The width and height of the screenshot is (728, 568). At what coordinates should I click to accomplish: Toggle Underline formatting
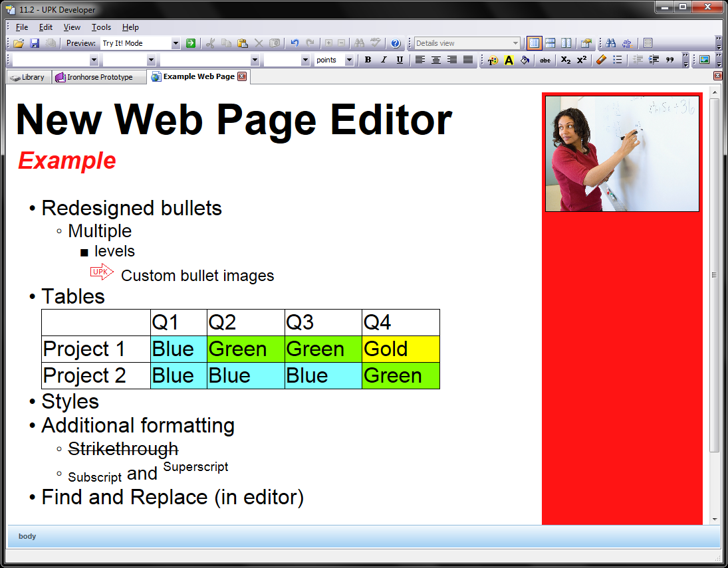tap(400, 60)
